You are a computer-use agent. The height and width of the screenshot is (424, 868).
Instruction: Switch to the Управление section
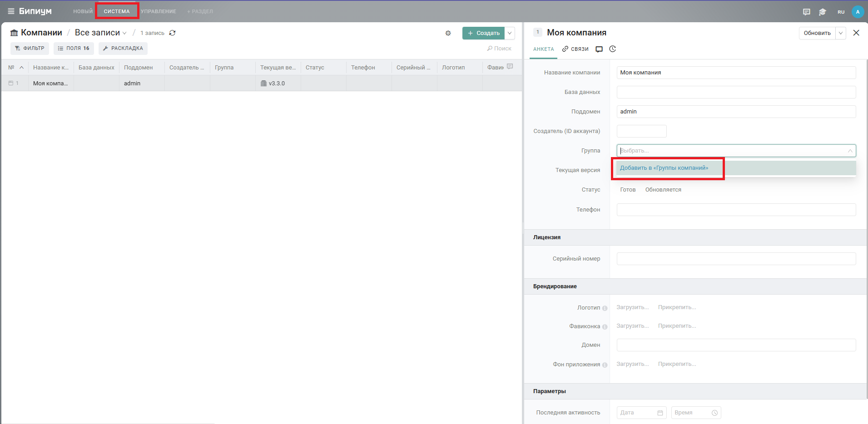tap(158, 11)
